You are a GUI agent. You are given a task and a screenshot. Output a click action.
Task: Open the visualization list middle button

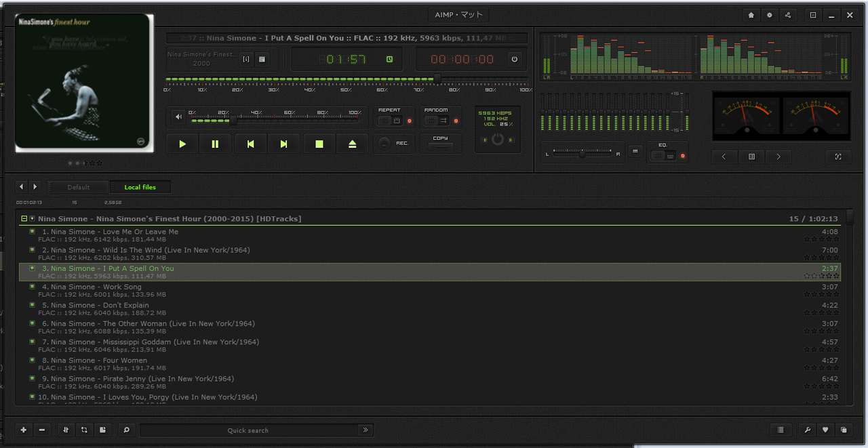coord(751,157)
